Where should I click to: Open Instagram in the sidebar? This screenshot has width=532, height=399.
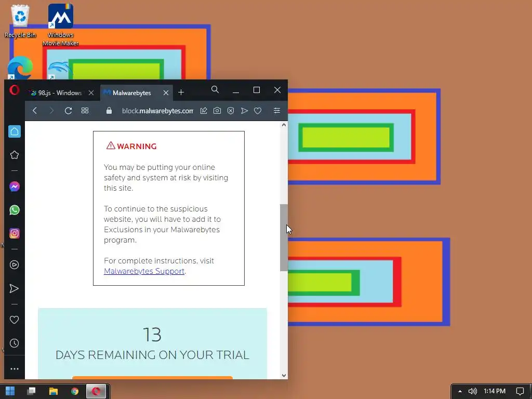pos(14,233)
